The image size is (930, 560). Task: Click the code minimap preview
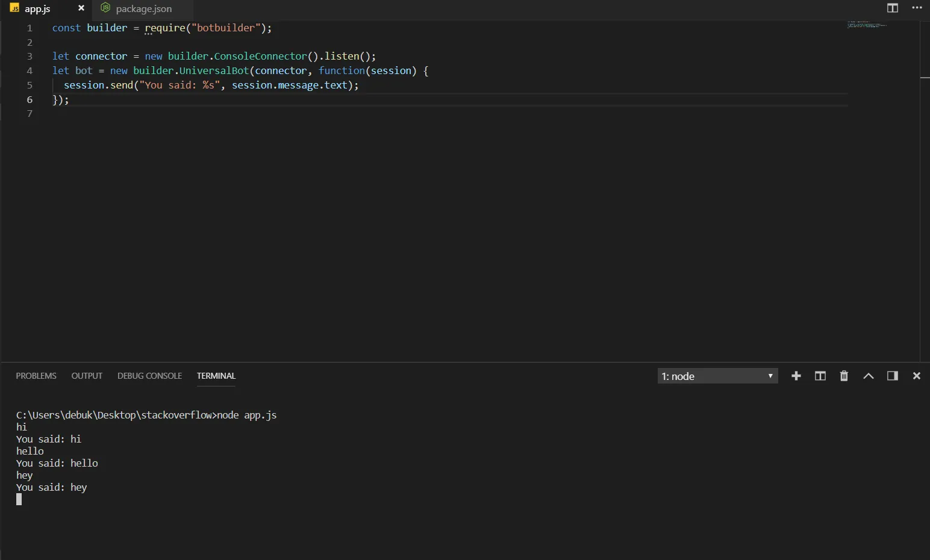867,25
